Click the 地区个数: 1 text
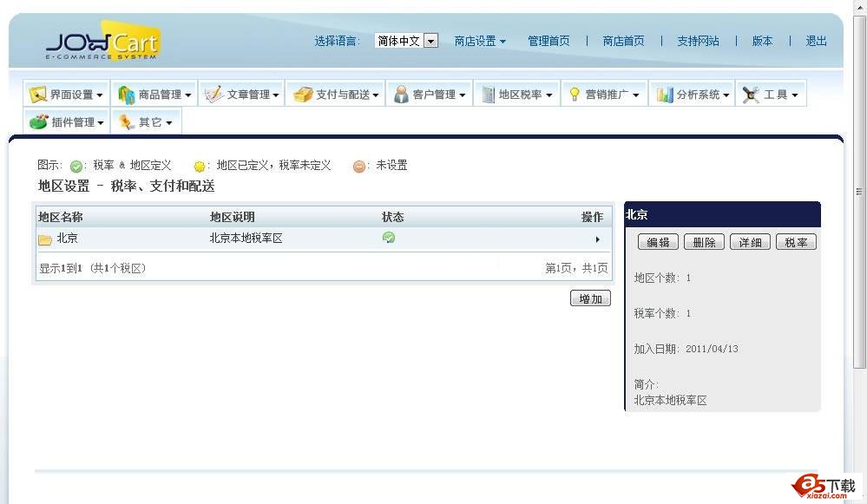867x504 pixels. pos(662,278)
